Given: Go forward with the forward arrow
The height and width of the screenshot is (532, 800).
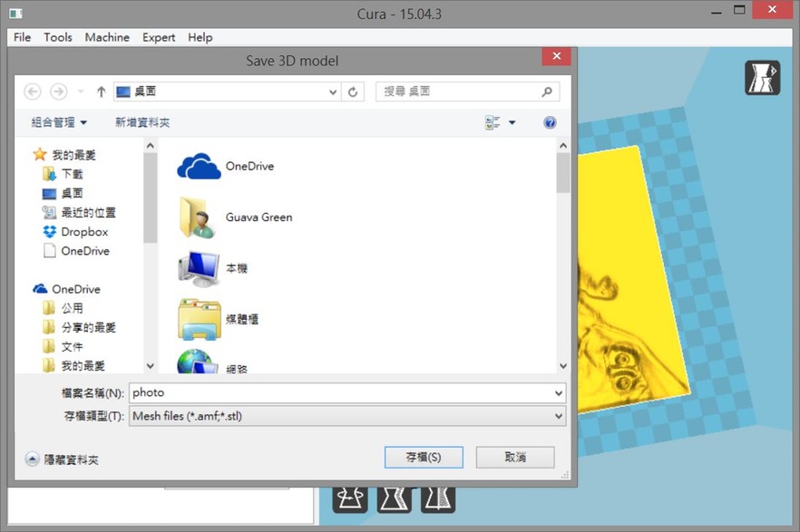Looking at the screenshot, I should point(59,92).
